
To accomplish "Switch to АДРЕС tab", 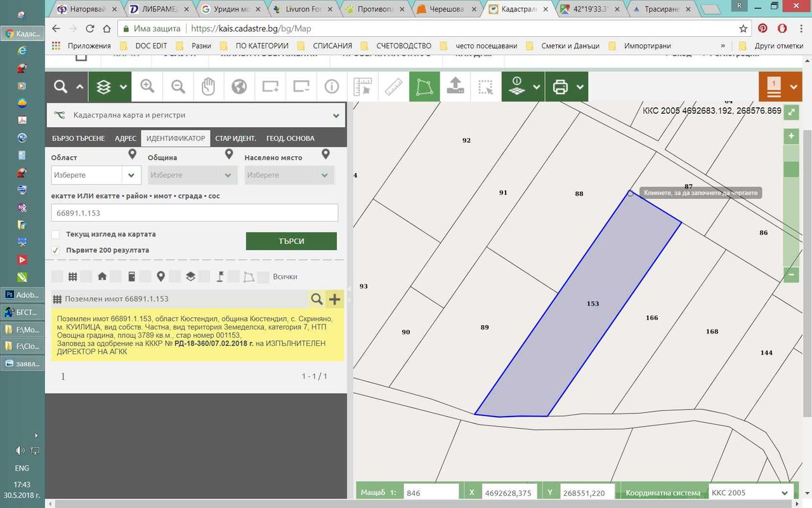I will [x=126, y=138].
